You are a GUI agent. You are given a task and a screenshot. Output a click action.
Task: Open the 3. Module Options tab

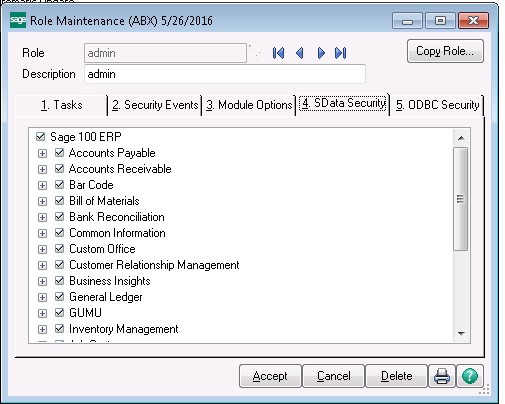coord(249,105)
